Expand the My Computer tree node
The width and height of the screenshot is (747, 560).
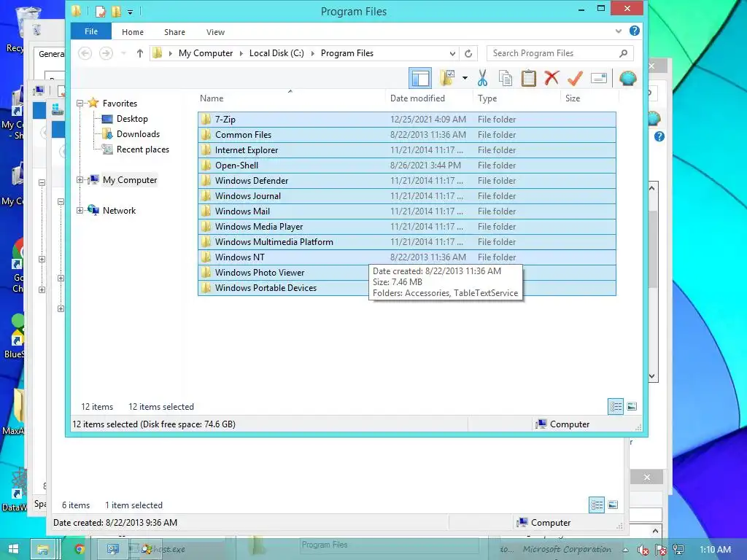coord(80,180)
